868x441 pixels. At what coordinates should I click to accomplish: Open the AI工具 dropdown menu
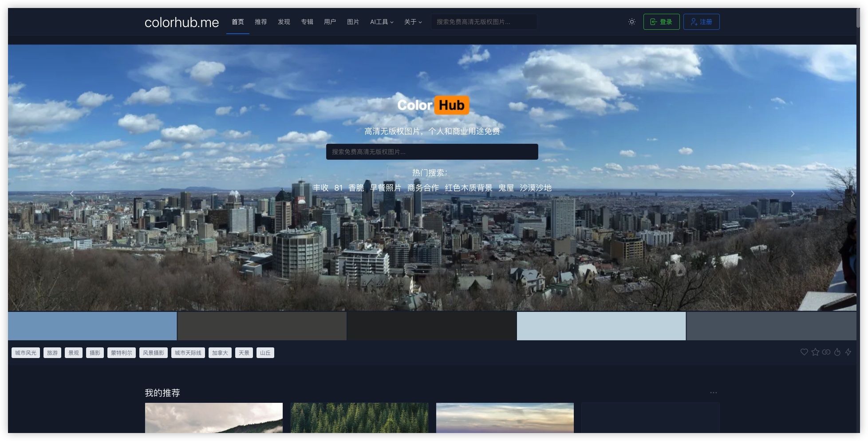point(381,21)
